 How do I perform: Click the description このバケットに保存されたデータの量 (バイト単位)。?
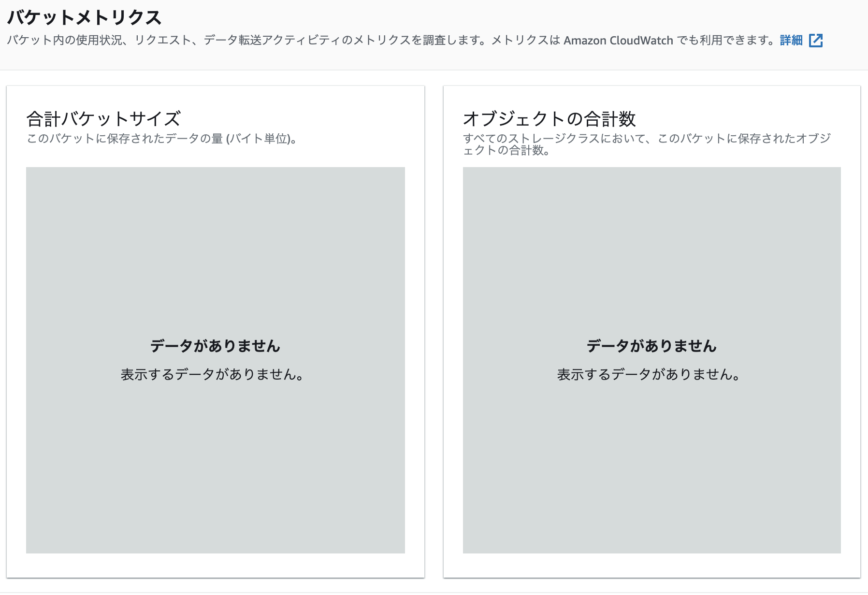(x=162, y=139)
